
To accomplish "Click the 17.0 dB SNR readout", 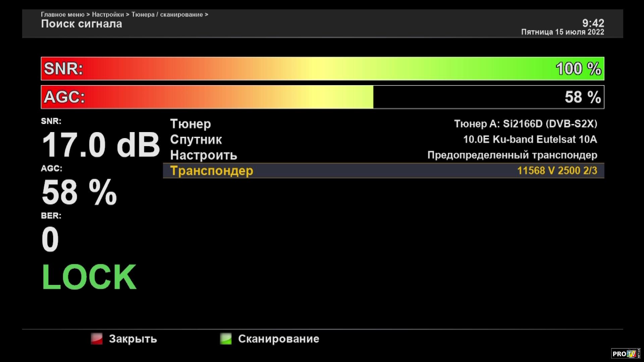I will pos(101,145).
